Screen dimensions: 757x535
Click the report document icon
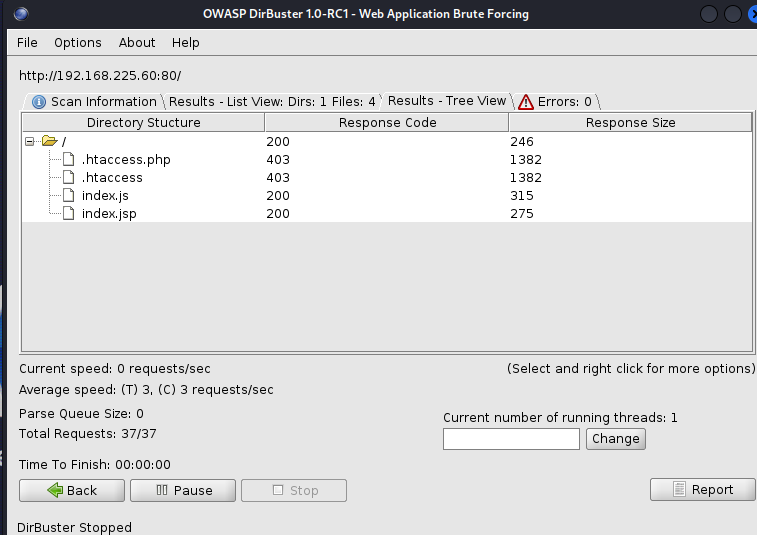(x=679, y=489)
